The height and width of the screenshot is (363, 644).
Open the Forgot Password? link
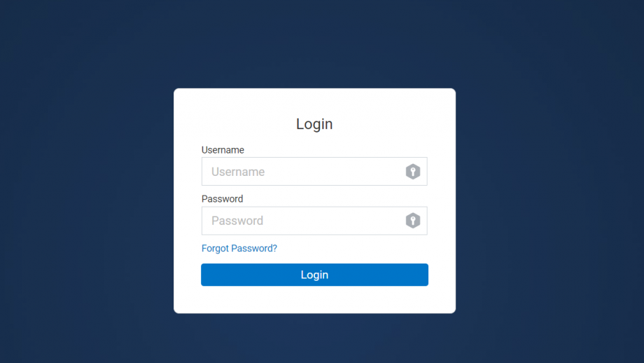pos(239,248)
